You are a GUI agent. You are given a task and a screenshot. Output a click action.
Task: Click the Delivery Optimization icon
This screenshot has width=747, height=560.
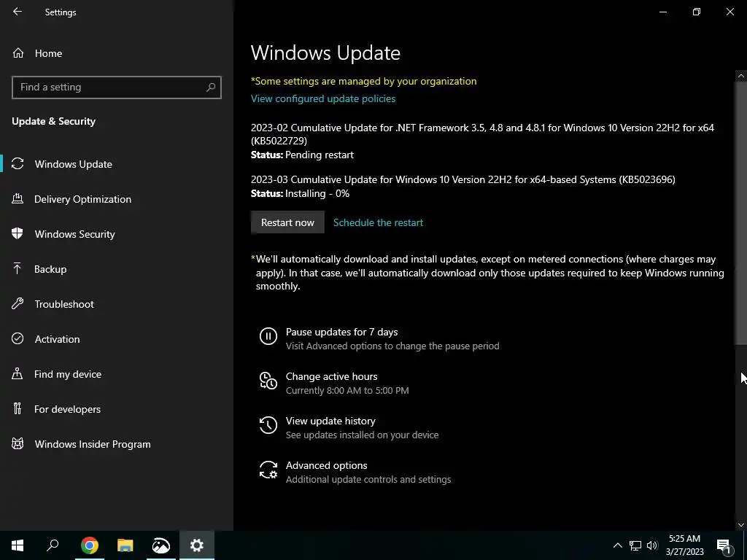pos(18,199)
